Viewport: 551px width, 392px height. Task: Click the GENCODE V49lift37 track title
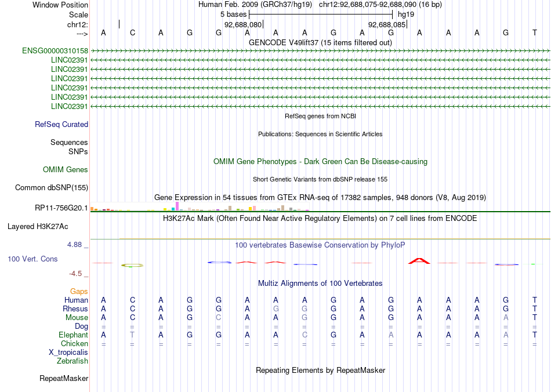(x=321, y=42)
